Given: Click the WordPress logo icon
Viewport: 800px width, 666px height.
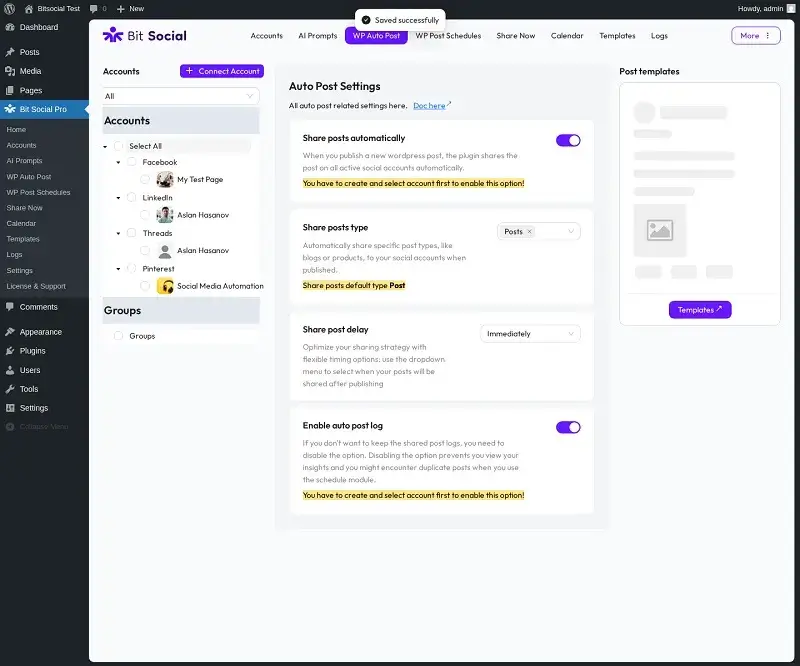Looking at the screenshot, I should (10, 9).
